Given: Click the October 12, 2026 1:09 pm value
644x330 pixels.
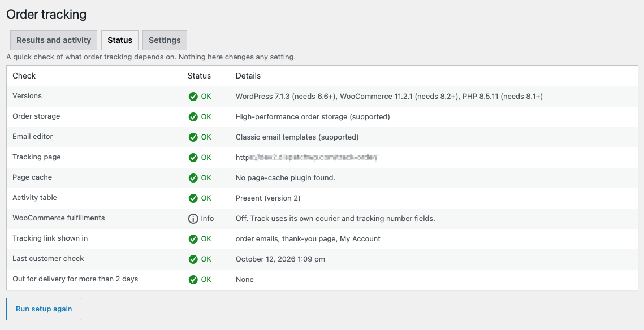Looking at the screenshot, I should 280,259.
